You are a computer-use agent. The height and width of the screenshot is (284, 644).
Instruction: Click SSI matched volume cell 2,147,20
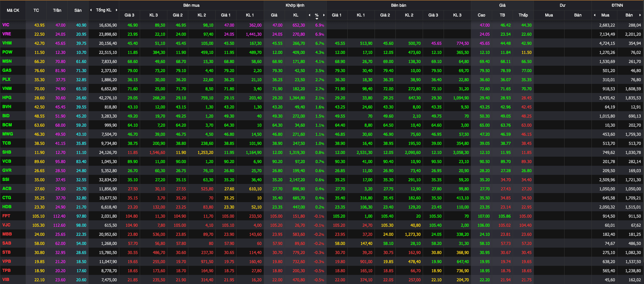click(x=297, y=180)
